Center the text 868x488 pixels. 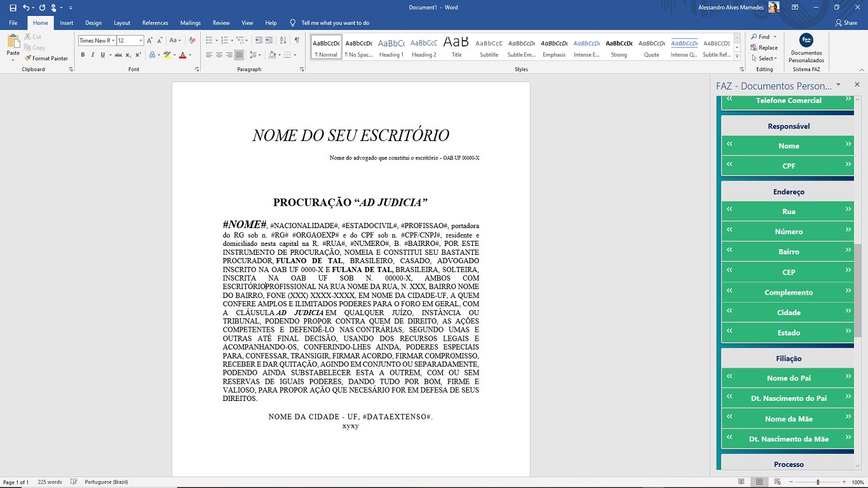pos(219,55)
